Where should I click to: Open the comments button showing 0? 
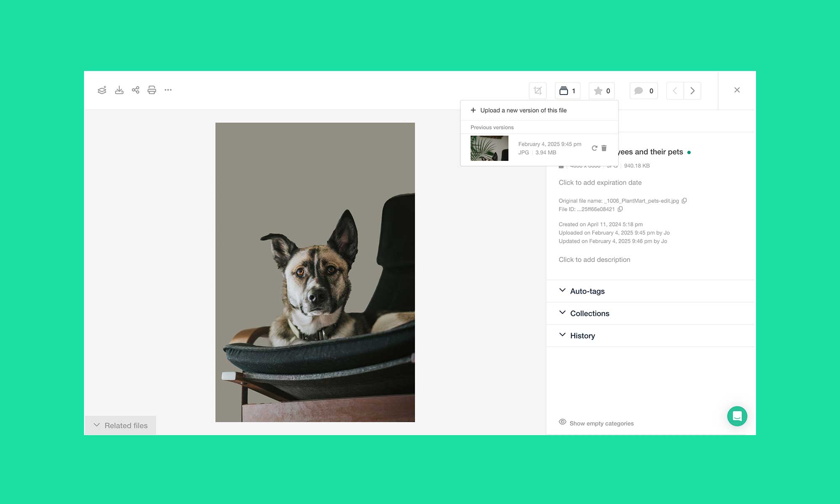(644, 91)
